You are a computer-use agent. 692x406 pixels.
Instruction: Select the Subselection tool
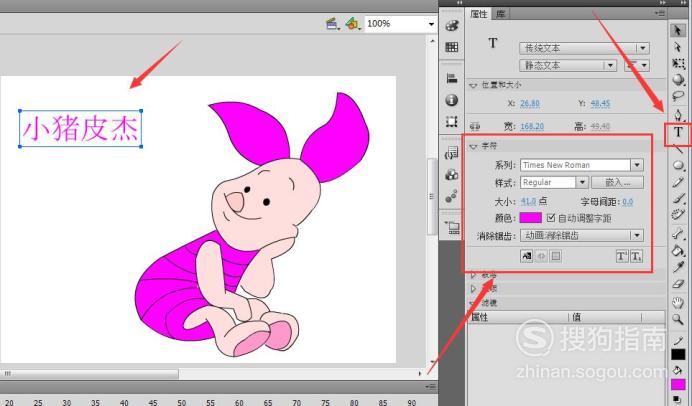pyautogui.click(x=677, y=47)
